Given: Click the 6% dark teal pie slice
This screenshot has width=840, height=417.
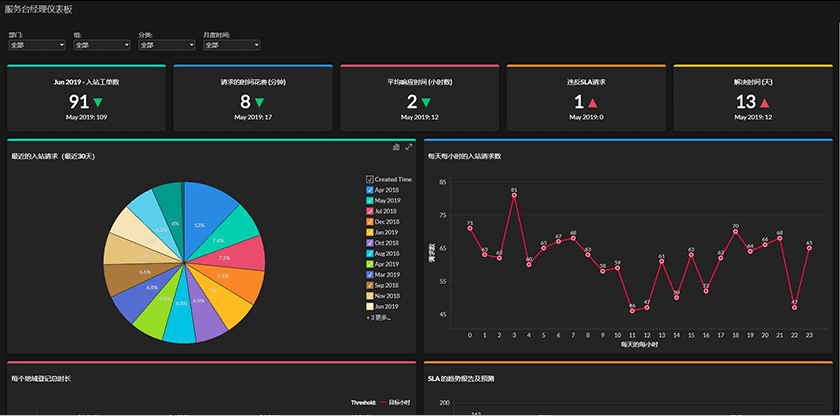Looking at the screenshot, I should pyautogui.click(x=169, y=212).
